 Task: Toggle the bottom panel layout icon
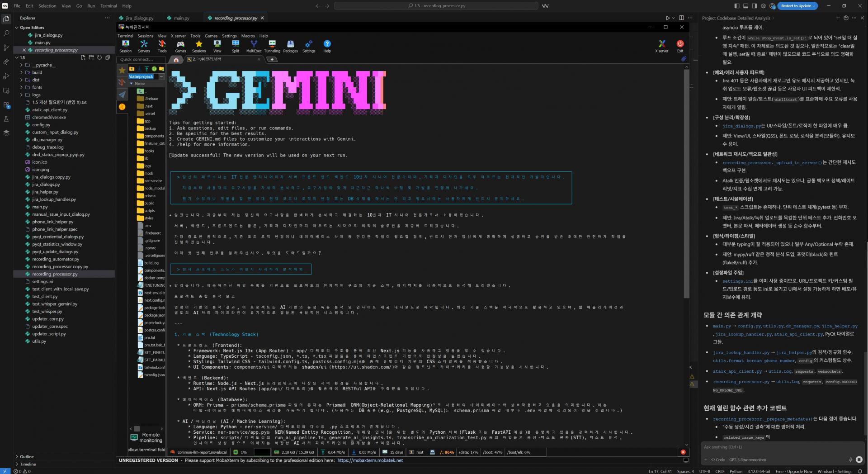[745, 6]
